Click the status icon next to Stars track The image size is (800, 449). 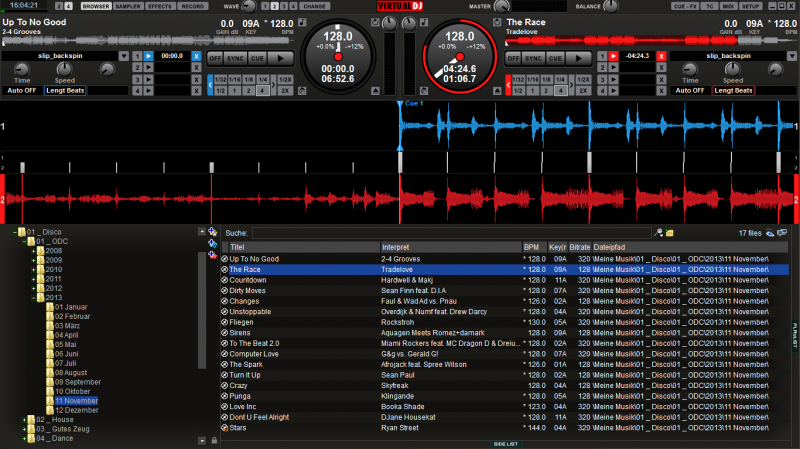pos(224,428)
